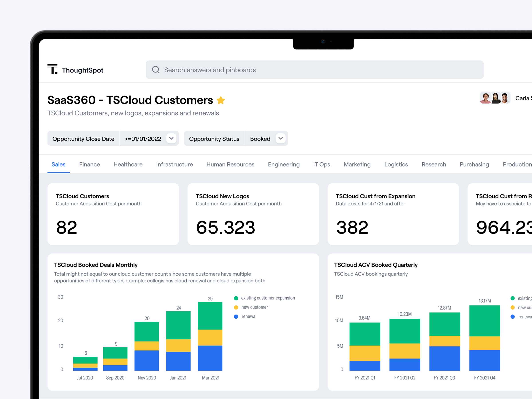The image size is (532, 399).
Task: Click the existing customer expansion legend dot
Action: pos(236,298)
